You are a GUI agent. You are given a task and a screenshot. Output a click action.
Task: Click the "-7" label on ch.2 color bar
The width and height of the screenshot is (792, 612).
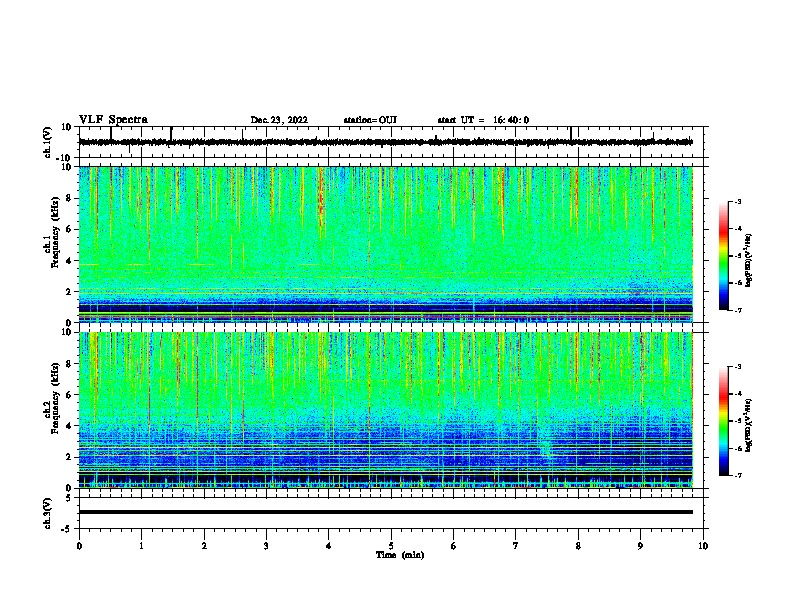pos(737,475)
